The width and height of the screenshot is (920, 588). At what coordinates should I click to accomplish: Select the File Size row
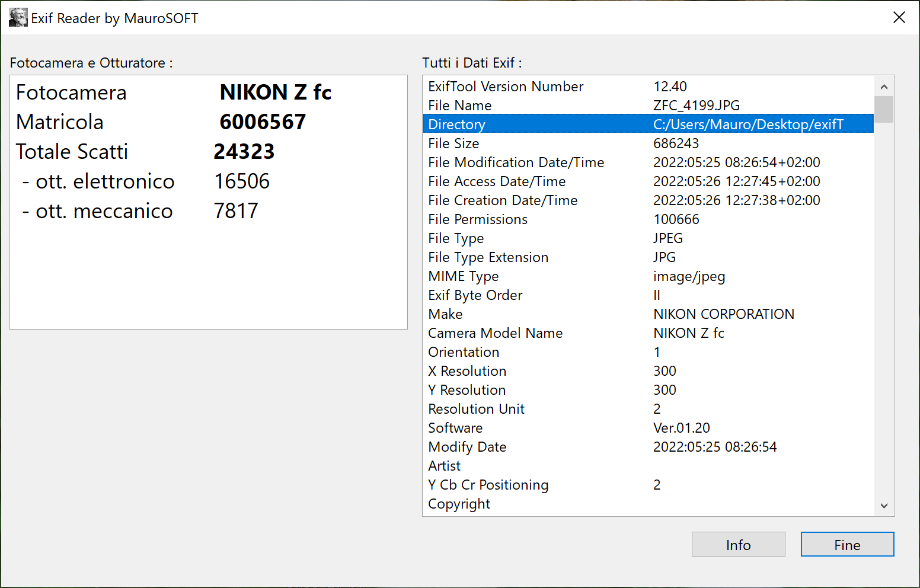click(649, 143)
